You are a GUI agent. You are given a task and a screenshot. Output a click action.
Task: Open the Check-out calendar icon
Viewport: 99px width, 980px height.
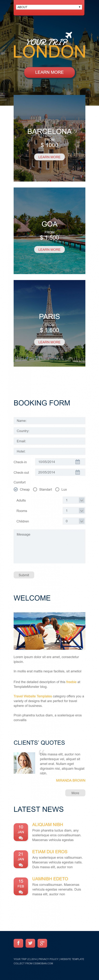78,472
